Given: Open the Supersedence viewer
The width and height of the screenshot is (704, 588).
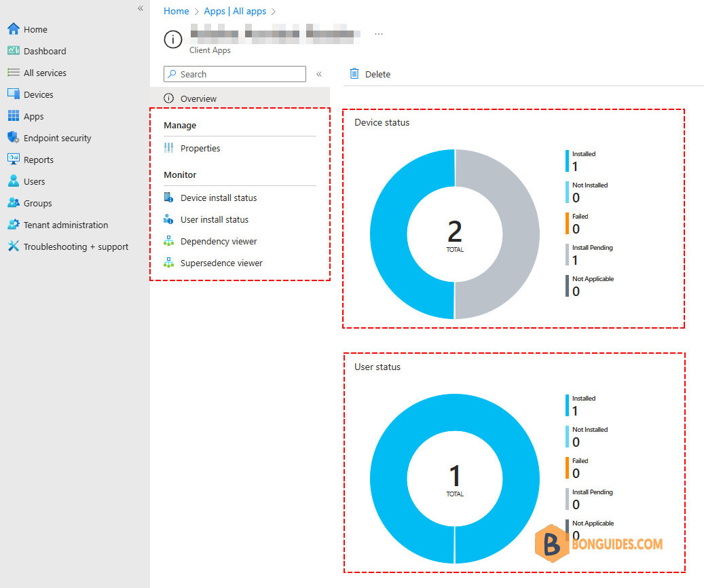Looking at the screenshot, I should coord(221,263).
